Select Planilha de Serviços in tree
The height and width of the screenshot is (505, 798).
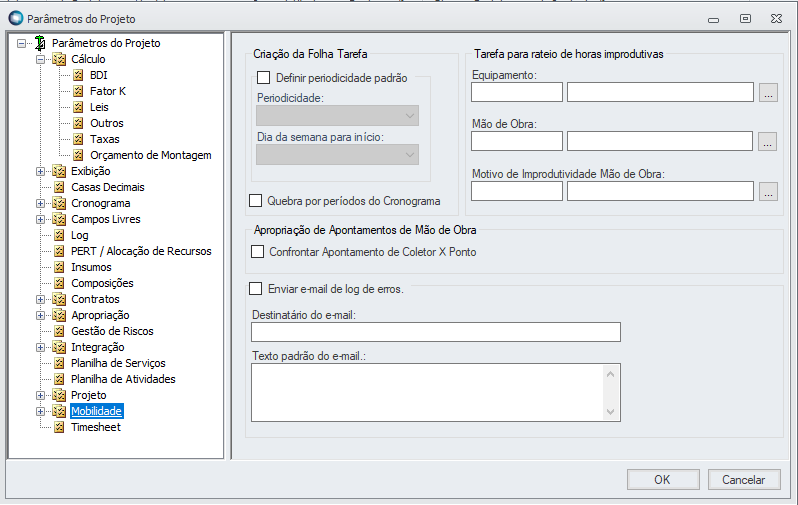[x=118, y=363]
